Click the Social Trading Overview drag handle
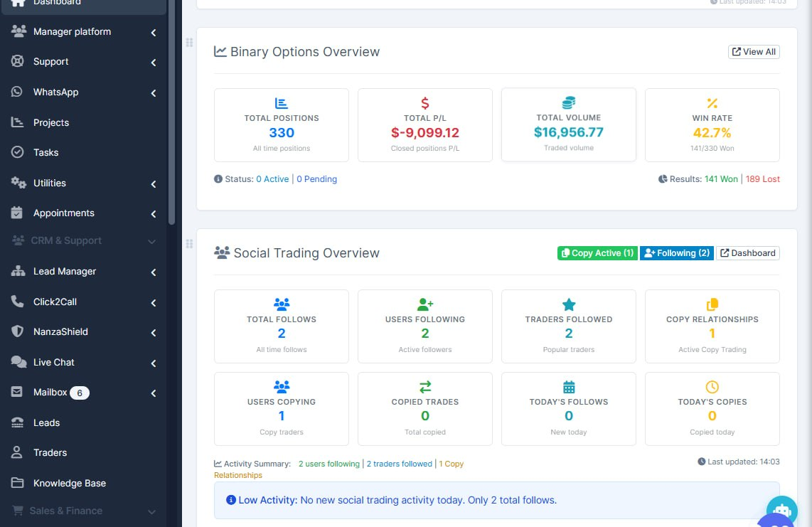Viewport: 812px width, 527px height. 190,244
